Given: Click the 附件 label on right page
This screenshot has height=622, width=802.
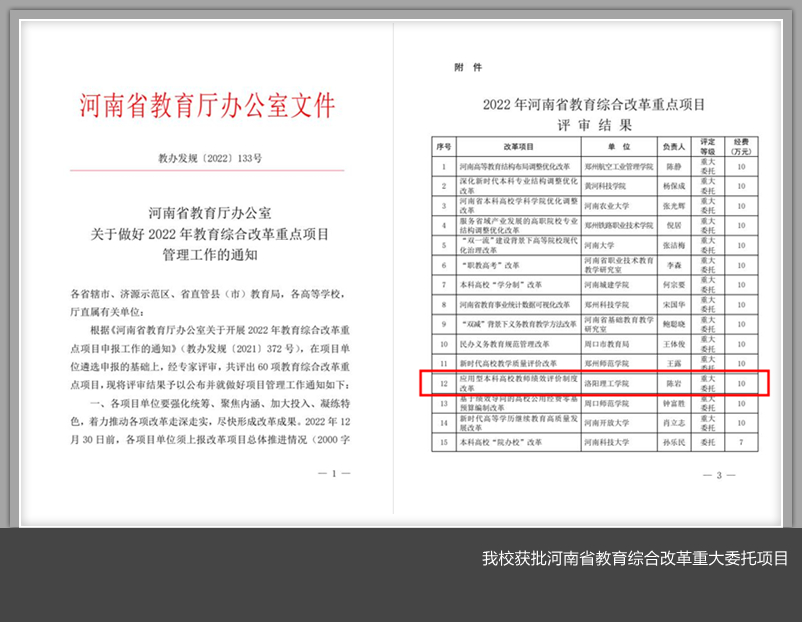Looking at the screenshot, I should click(467, 68).
